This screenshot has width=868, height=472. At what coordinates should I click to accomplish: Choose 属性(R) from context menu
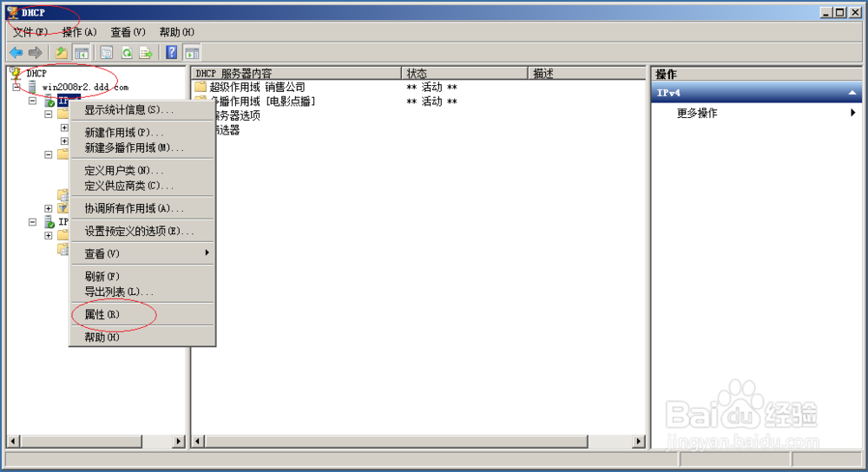point(143,314)
